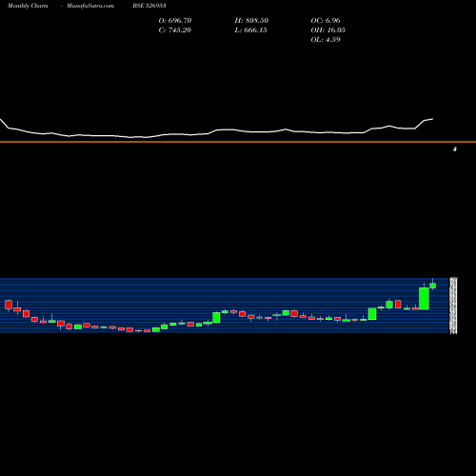Click the "OH: 16.05" reading
Viewport: 476px width, 476px height.
[x=327, y=30]
